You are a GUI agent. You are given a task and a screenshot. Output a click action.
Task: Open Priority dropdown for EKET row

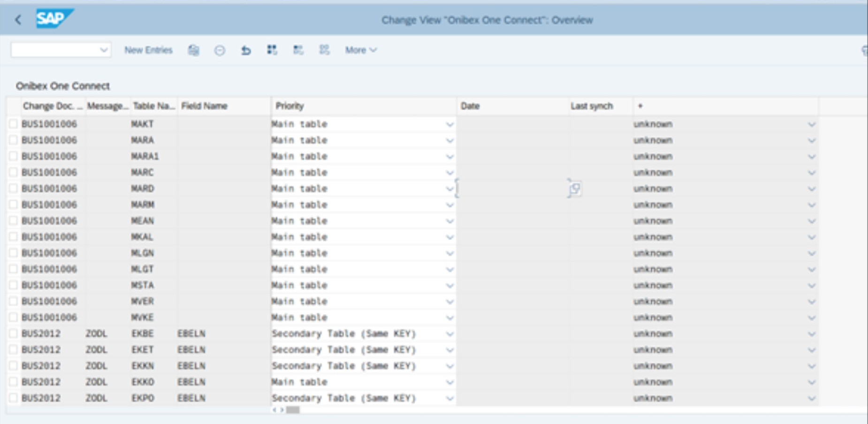pos(449,350)
